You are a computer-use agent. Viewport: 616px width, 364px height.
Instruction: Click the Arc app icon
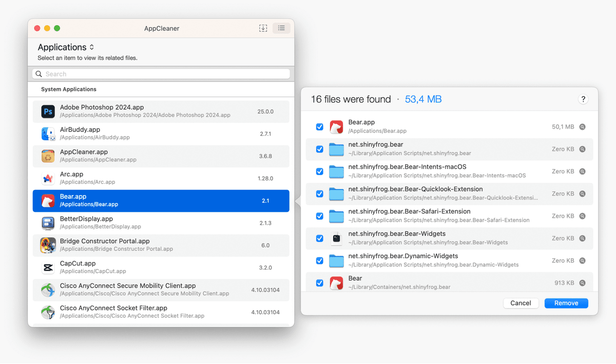tap(48, 179)
